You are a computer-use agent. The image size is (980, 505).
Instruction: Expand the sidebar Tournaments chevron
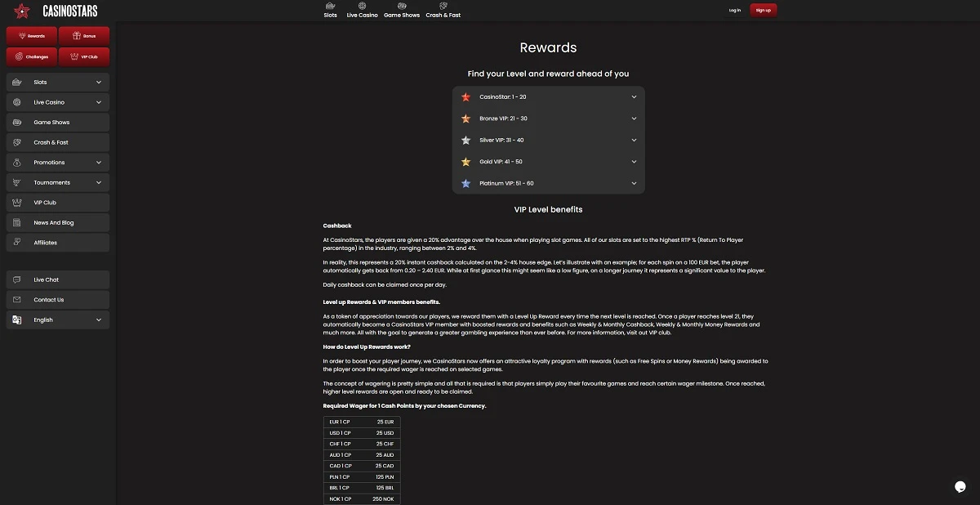pyautogui.click(x=99, y=182)
